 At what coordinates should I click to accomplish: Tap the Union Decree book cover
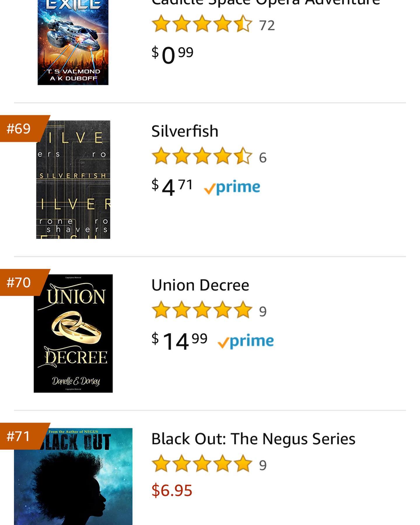coord(73,333)
